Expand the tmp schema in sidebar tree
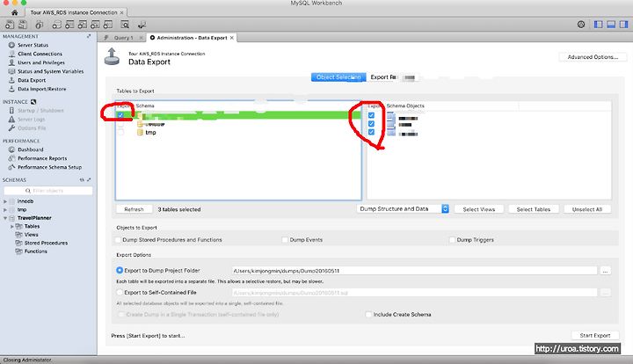The height and width of the screenshot is (364, 633). [x=5, y=210]
